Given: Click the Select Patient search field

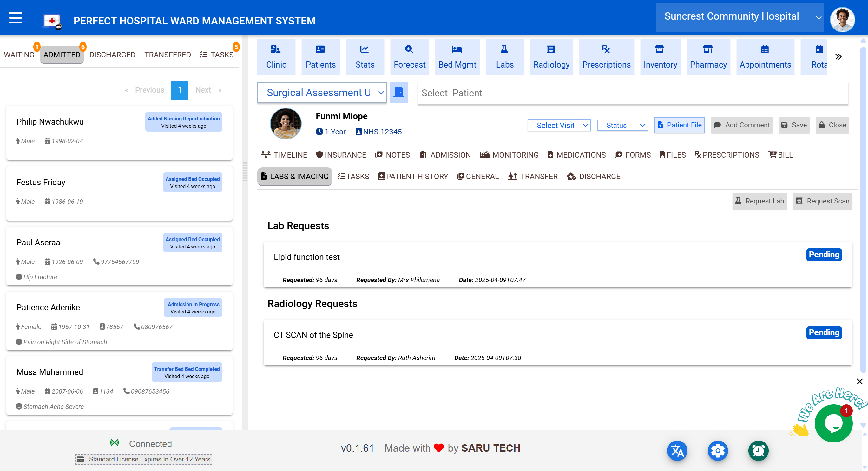Looking at the screenshot, I should (633, 93).
